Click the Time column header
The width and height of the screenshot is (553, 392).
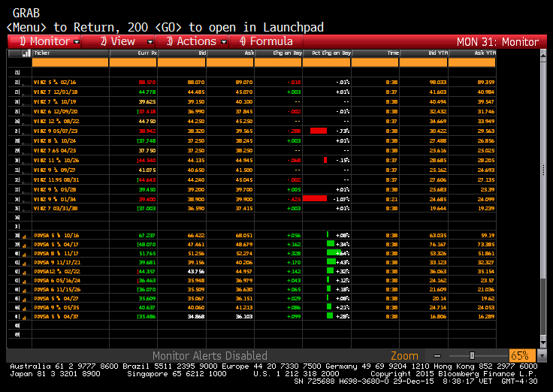(x=376, y=53)
